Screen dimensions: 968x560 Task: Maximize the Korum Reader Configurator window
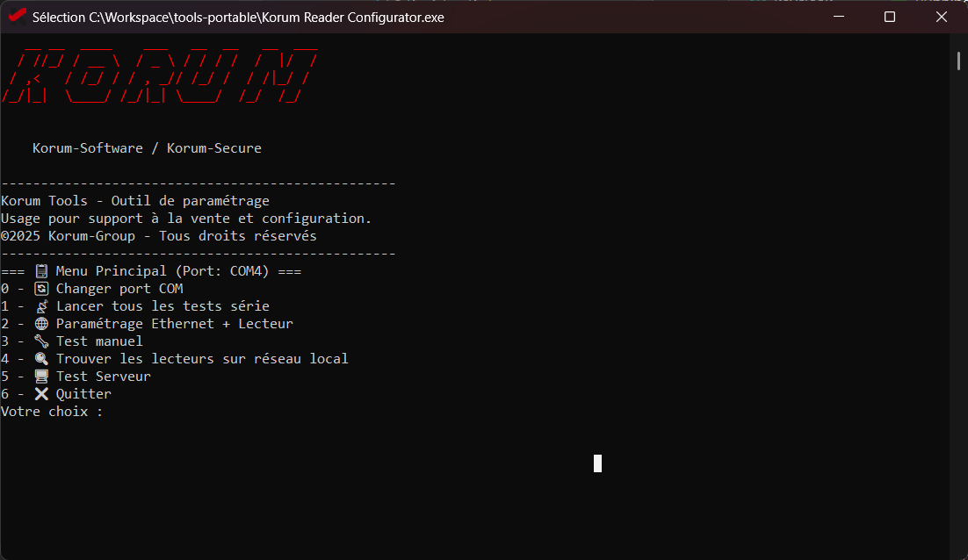click(x=890, y=17)
